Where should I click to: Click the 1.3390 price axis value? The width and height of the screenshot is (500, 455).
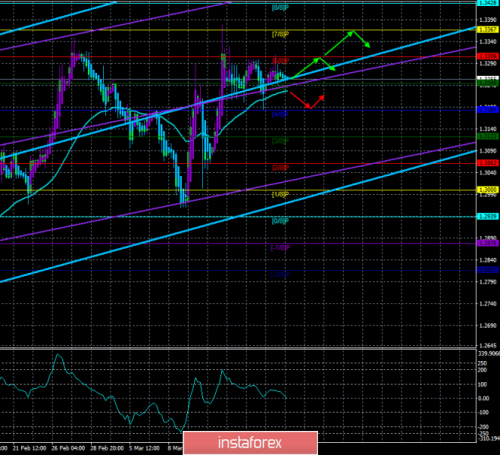point(488,20)
